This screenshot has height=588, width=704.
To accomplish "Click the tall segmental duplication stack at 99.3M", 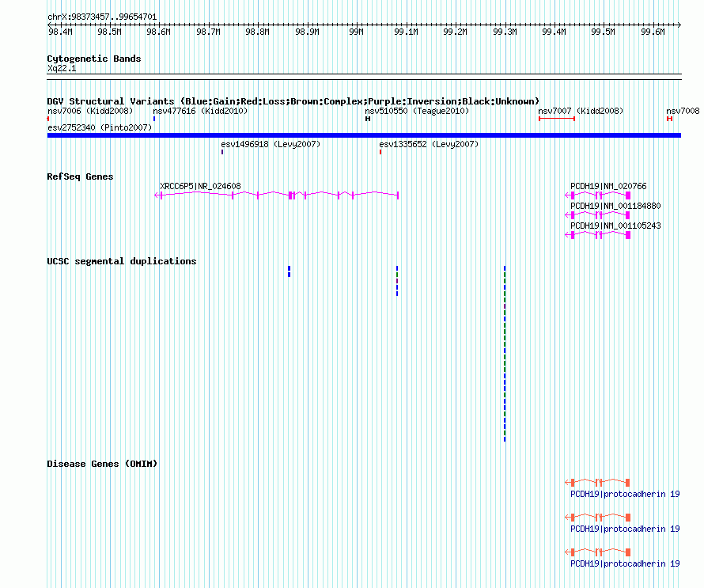I will click(505, 354).
